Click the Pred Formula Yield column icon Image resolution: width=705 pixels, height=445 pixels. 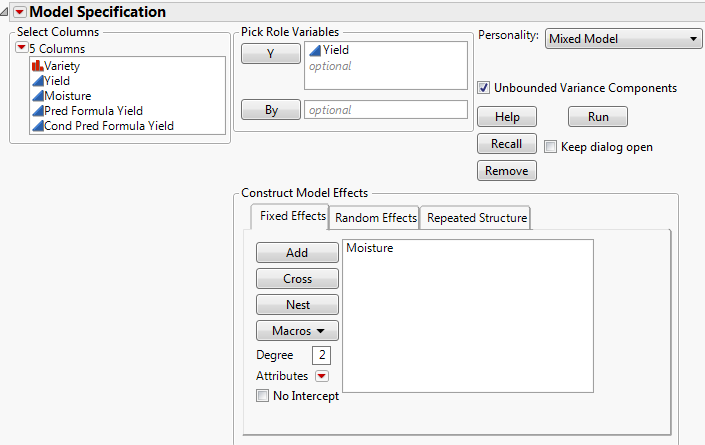[37, 111]
